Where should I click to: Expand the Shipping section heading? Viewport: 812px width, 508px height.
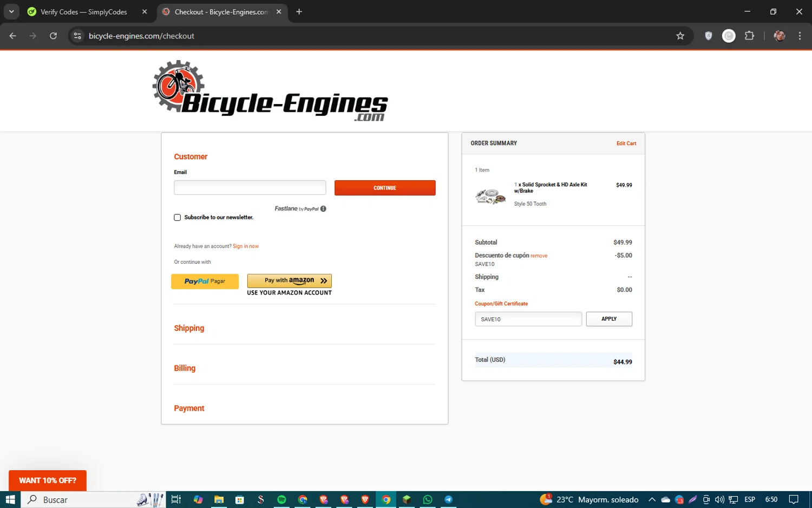(x=189, y=328)
